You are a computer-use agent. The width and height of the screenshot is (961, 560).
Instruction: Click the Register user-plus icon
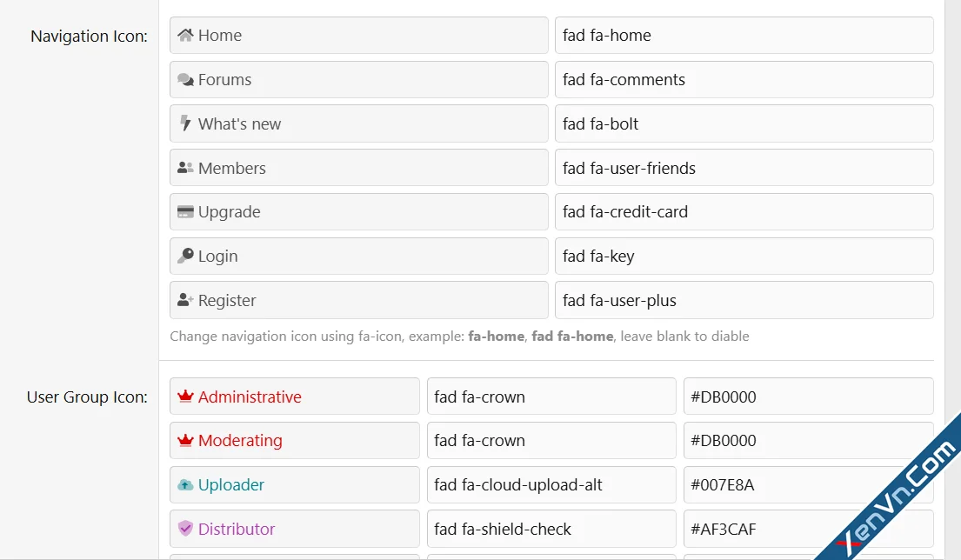[x=185, y=300]
